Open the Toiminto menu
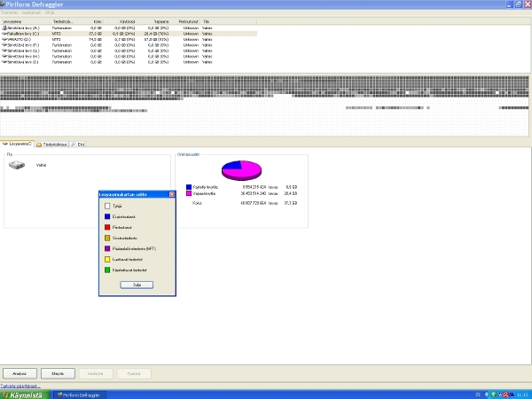This screenshot has width=532, height=399. (9, 12)
